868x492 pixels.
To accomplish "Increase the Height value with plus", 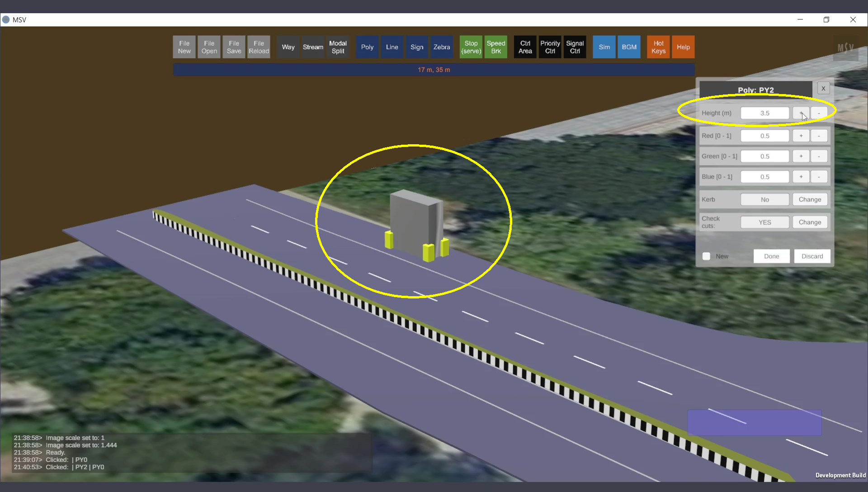I will pos(801,113).
